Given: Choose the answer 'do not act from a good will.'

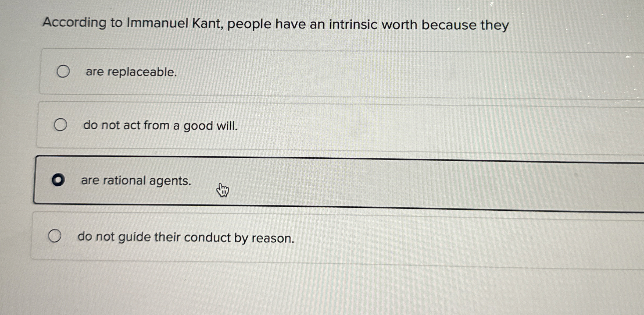Looking at the screenshot, I should pyautogui.click(x=160, y=125).
